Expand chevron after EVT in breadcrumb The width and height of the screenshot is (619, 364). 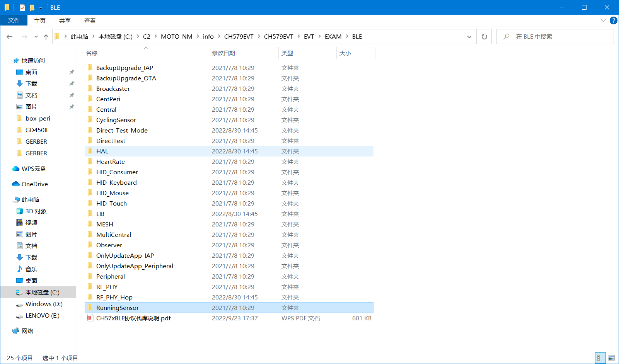coord(319,37)
